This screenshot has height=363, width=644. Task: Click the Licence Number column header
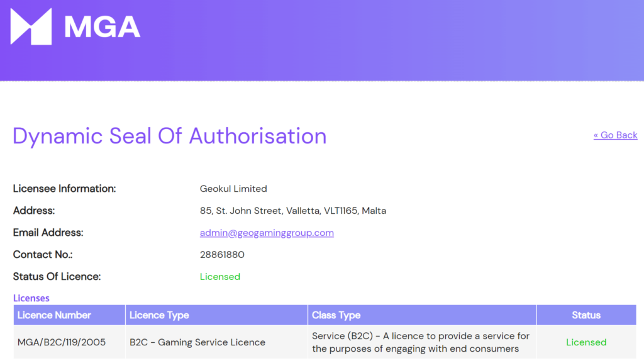click(54, 315)
